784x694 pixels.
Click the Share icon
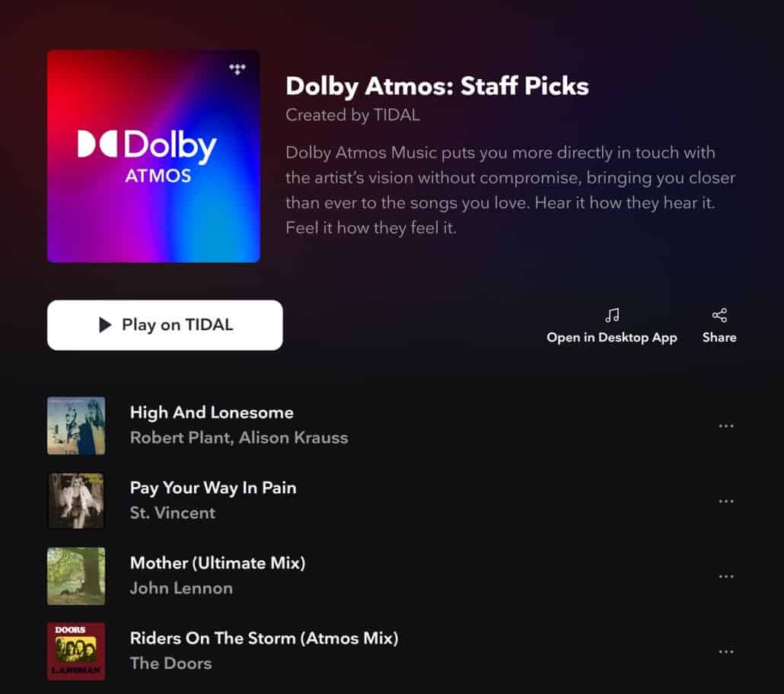click(x=719, y=316)
